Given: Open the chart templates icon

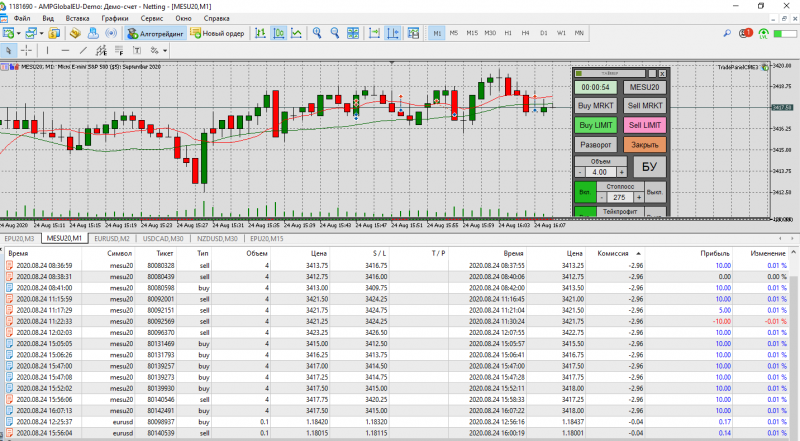Looking at the screenshot, I should [413, 33].
